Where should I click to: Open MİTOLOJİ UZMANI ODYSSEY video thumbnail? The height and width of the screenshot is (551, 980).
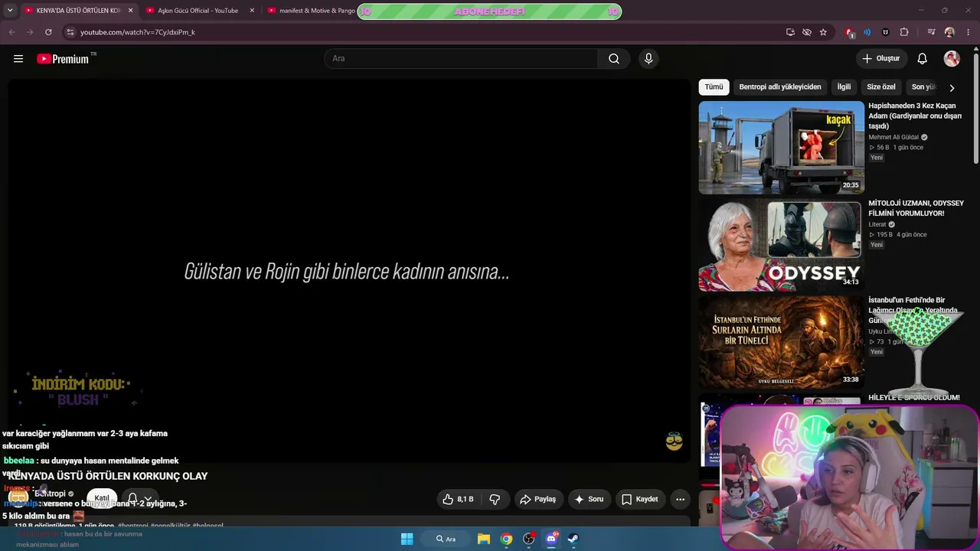[x=781, y=245]
